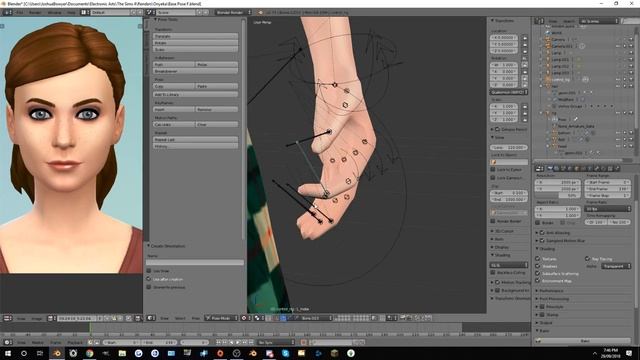Open the notification center icon

click(629, 353)
